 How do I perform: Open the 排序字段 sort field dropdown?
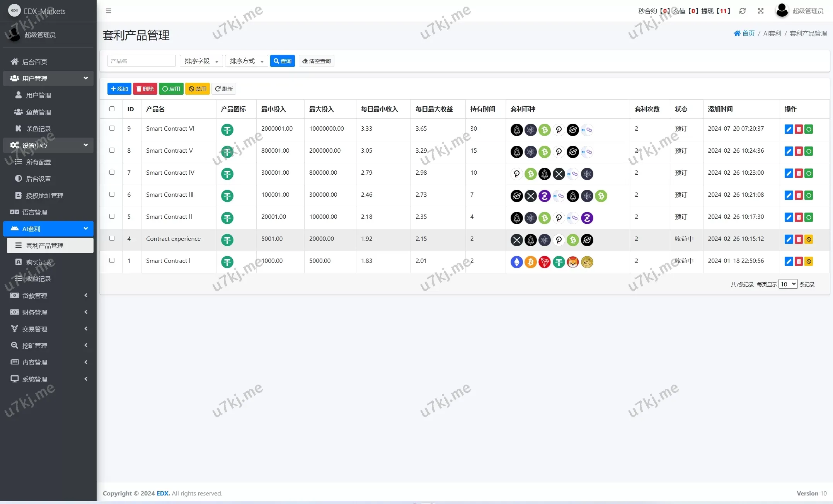201,61
